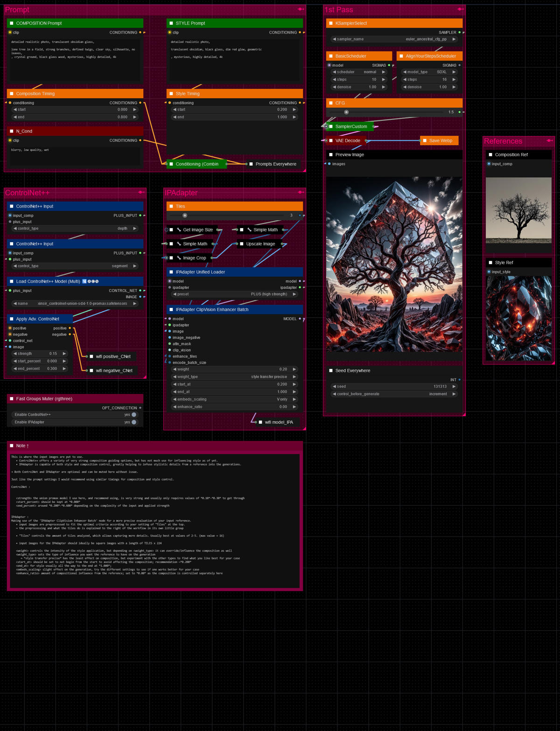
Task: Toggle Enable ControlNet++ to no
Action: [134, 414]
